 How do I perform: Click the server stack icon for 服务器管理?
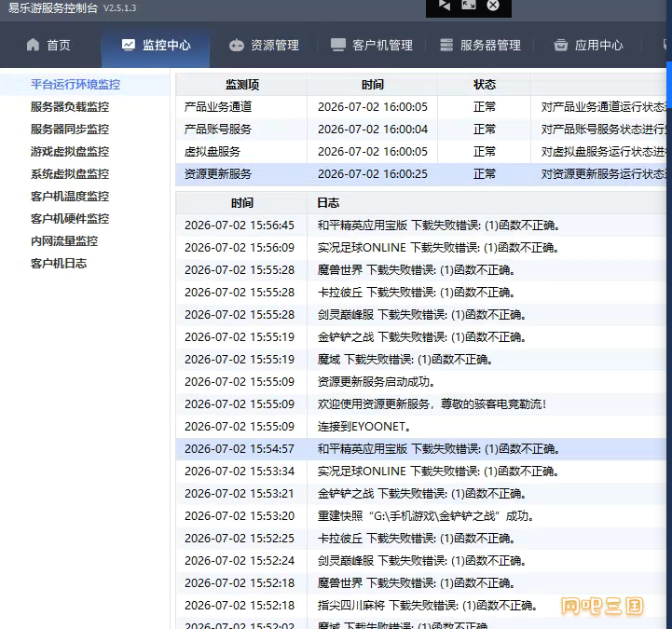click(446, 45)
